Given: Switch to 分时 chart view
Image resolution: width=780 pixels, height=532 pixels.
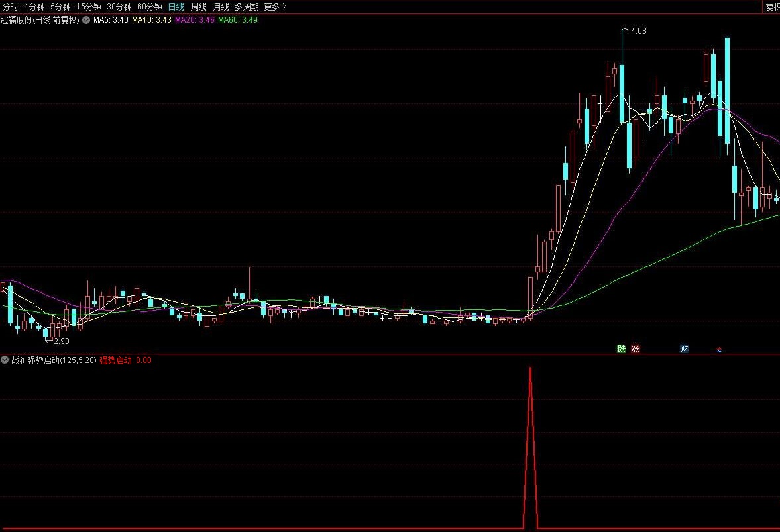Looking at the screenshot, I should click(x=10, y=7).
